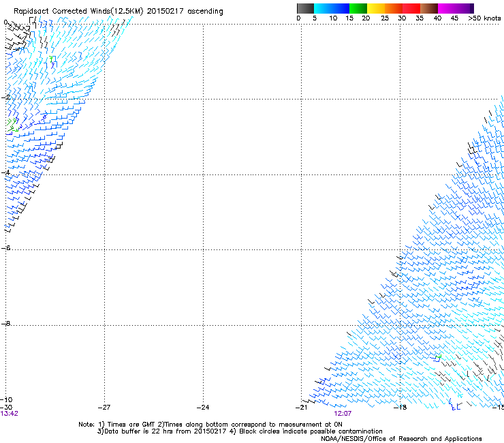504x443 pixels.
Task: Click the red 30-35 knots legend segment
Action: [x=411, y=8]
